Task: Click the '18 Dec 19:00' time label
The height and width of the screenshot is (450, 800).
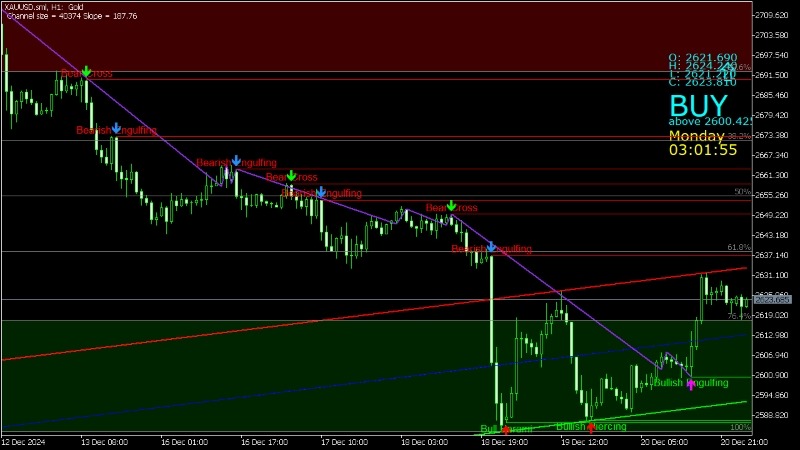Action: tap(505, 442)
